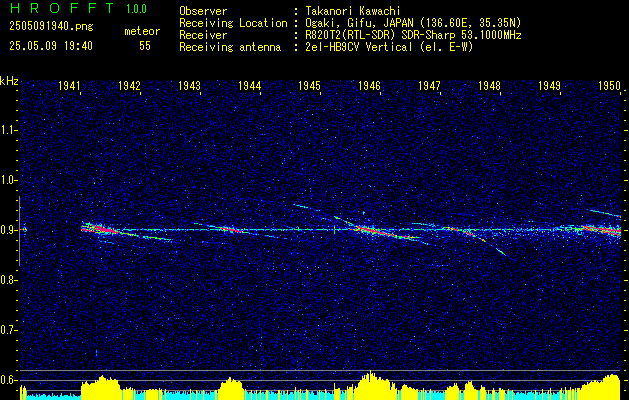Click the 1.0.0 version number
The image size is (629, 400).
tap(136, 9)
